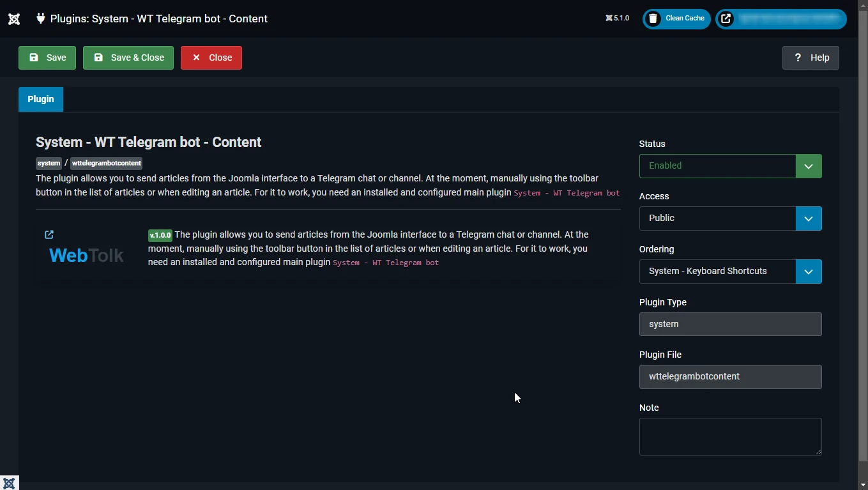Viewport: 868px width, 490px height.
Task: Open the external link icon above the WebTolk logo
Action: tap(49, 234)
